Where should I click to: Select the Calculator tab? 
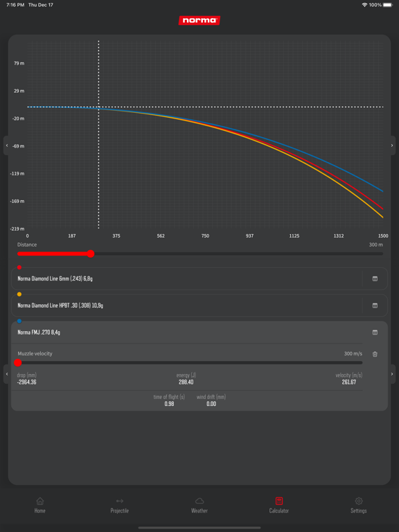tap(279, 505)
